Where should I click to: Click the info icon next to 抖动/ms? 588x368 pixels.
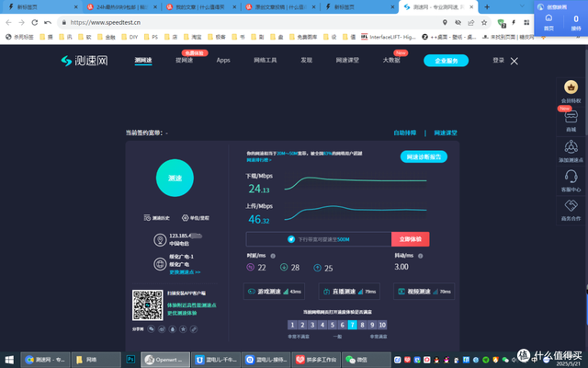(421, 256)
